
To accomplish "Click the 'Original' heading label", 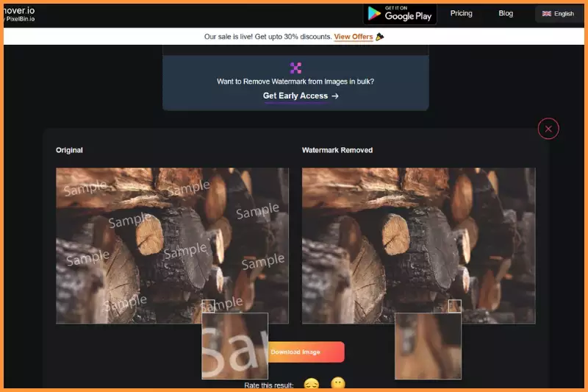I will tap(69, 150).
